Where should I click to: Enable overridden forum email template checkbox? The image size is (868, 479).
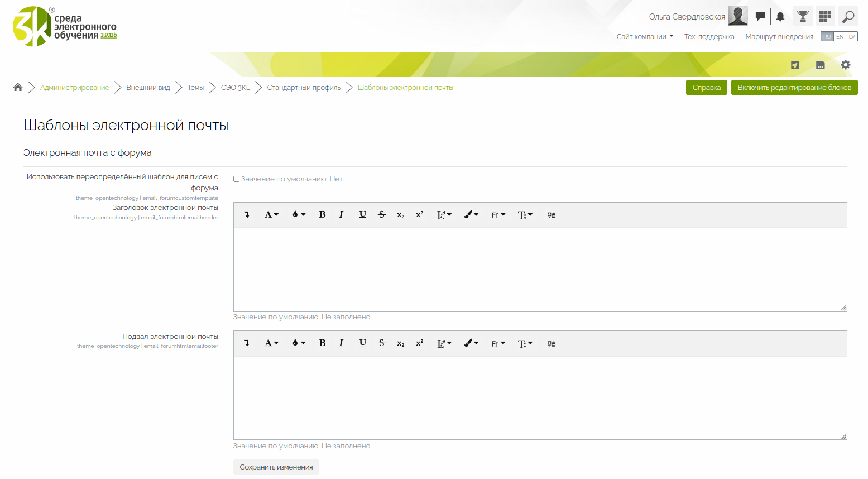tap(237, 179)
